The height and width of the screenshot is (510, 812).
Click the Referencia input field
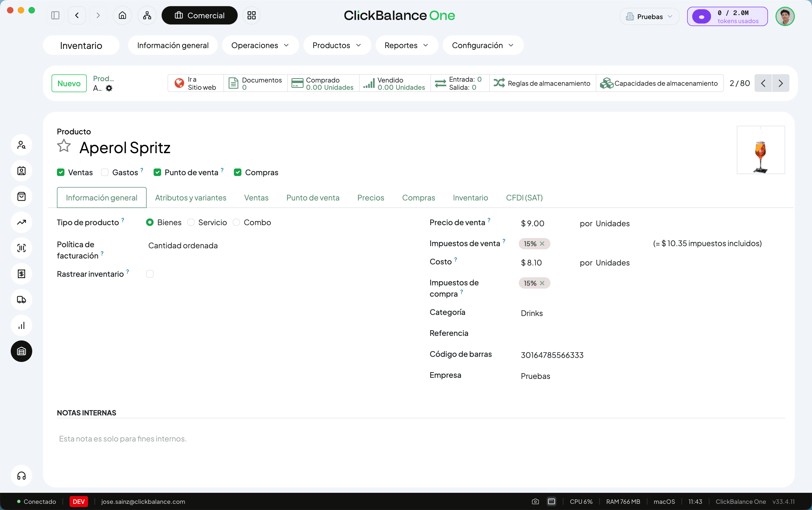653,333
